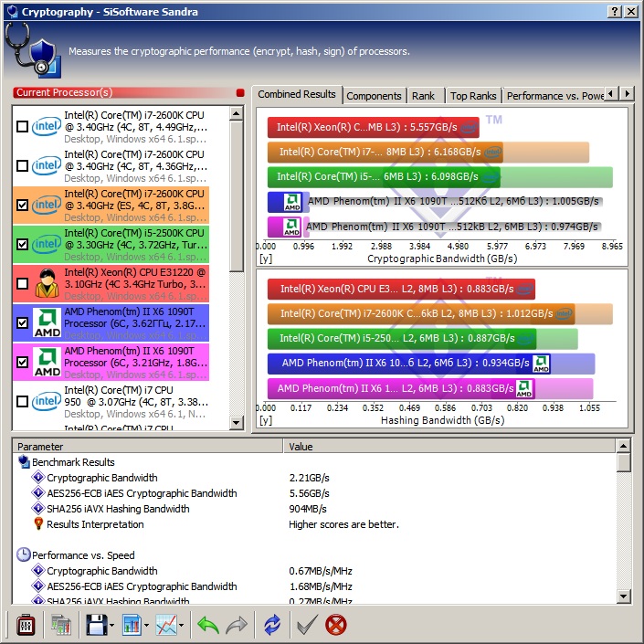Click the blue Phenom 0.934GB/s hashing bar

tap(408, 363)
